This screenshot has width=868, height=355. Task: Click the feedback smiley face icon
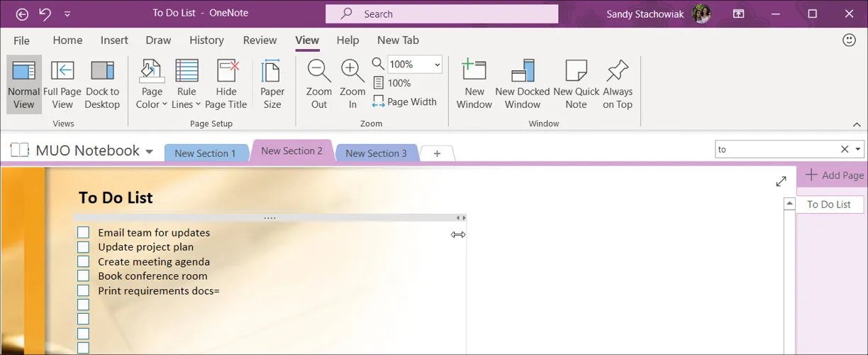point(849,40)
